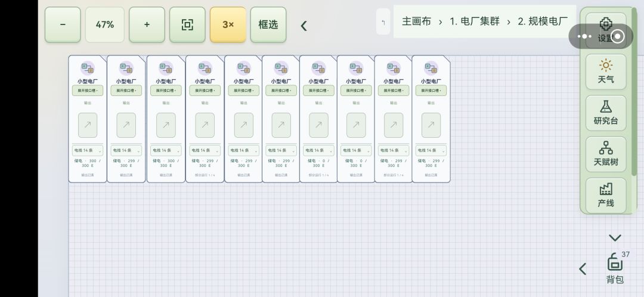Click output arrow on the 0-stored 部分运行 card
Viewport: 644px width, 297px height.
point(318,125)
